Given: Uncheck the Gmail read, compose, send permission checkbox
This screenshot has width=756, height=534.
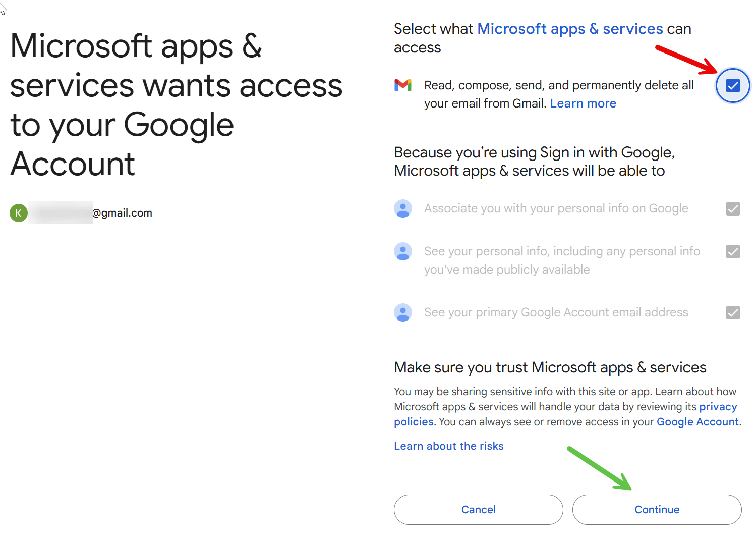Looking at the screenshot, I should tap(733, 85).
